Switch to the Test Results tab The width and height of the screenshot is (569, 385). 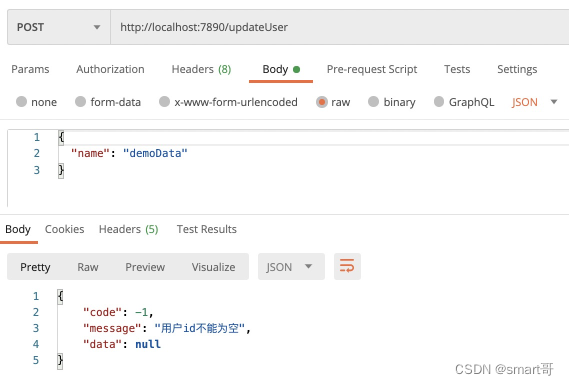coord(206,229)
